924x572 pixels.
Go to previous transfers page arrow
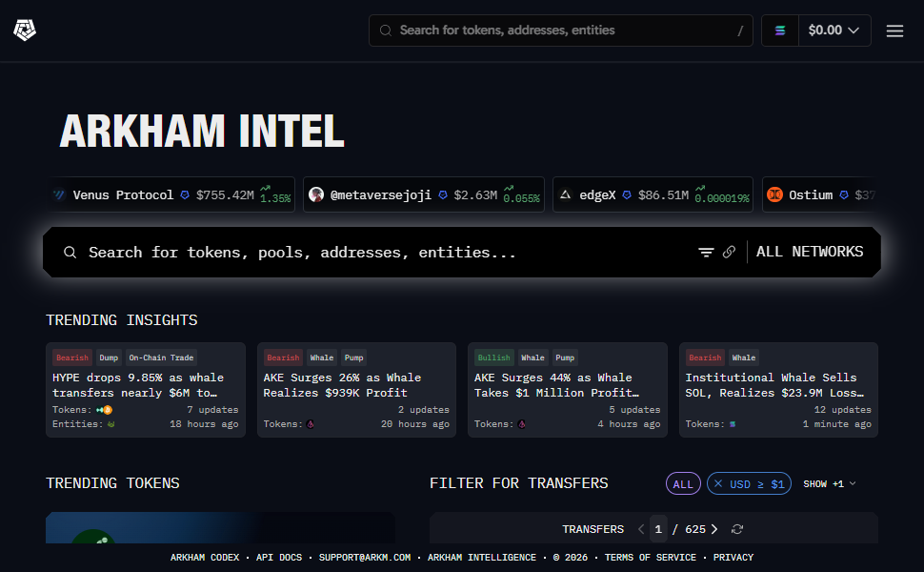pyautogui.click(x=640, y=529)
